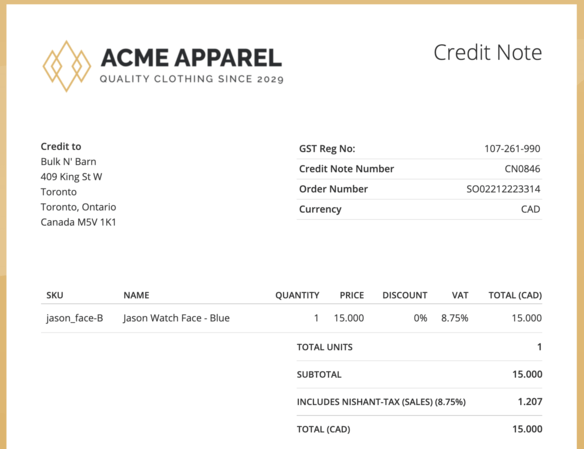Click the 0% discount cell
Screen dimensions: 584x449
pos(420,318)
